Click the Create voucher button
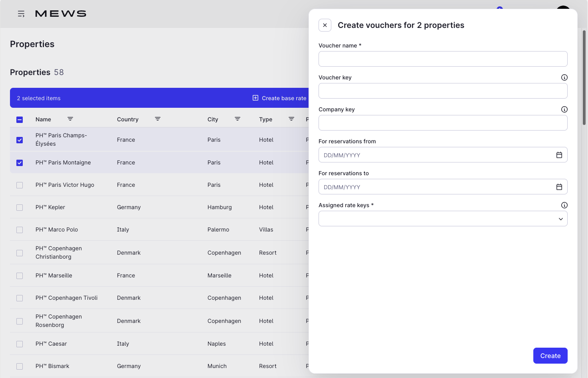Image resolution: width=588 pixels, height=378 pixels. (550, 356)
